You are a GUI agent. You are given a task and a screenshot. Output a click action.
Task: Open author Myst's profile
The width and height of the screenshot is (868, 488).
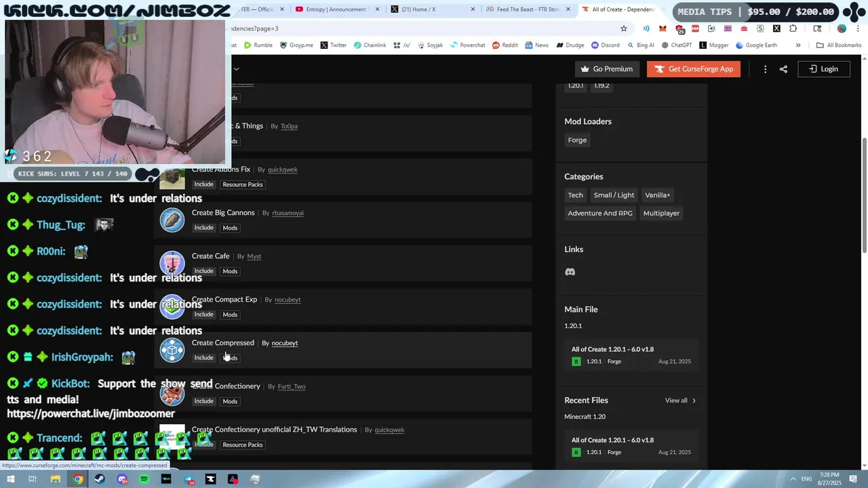[254, 256]
